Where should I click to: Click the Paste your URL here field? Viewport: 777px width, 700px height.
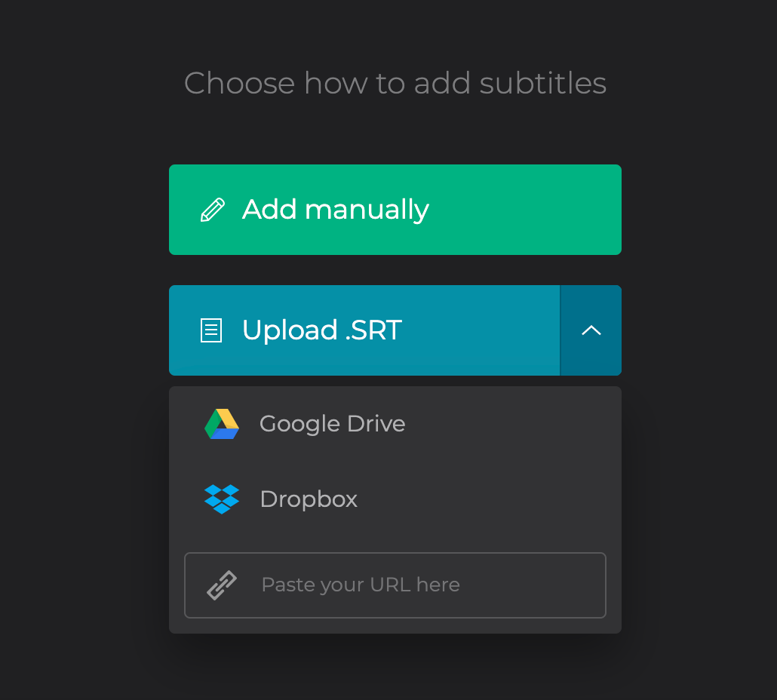click(x=395, y=585)
